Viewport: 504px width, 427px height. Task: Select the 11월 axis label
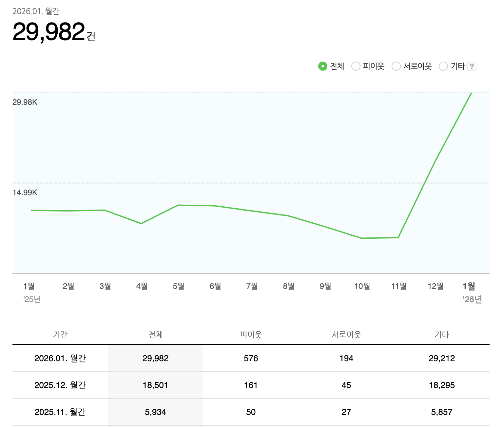click(x=398, y=286)
